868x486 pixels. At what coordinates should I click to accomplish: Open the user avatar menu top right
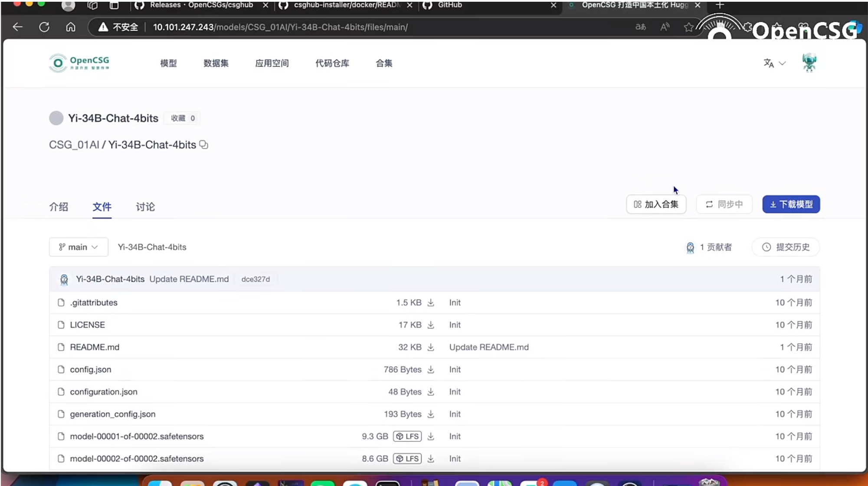coord(809,63)
